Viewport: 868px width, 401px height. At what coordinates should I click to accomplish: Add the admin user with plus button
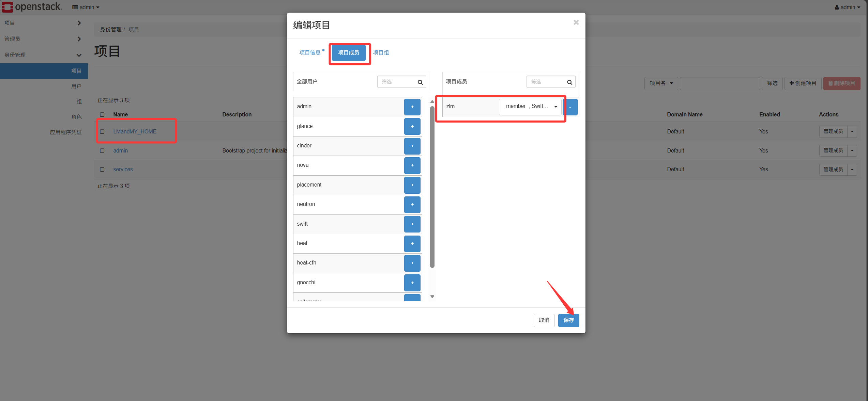412,107
